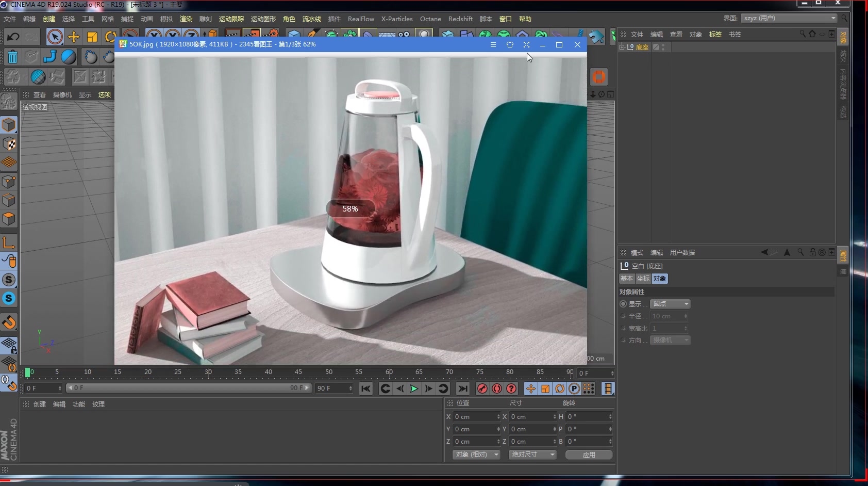Open the Octane menu's orange render icon panel
The height and width of the screenshot is (486, 868).
[x=598, y=76]
